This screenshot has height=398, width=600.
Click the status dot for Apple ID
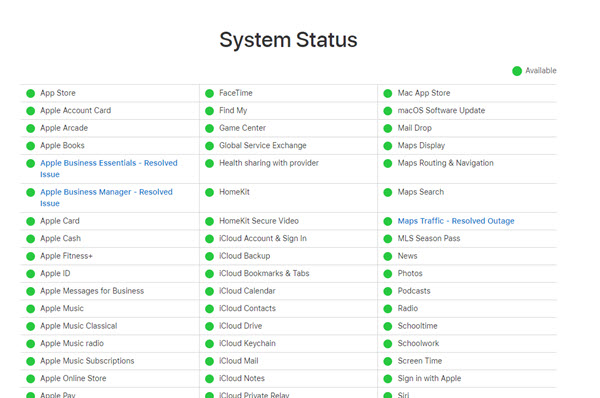pyautogui.click(x=31, y=274)
